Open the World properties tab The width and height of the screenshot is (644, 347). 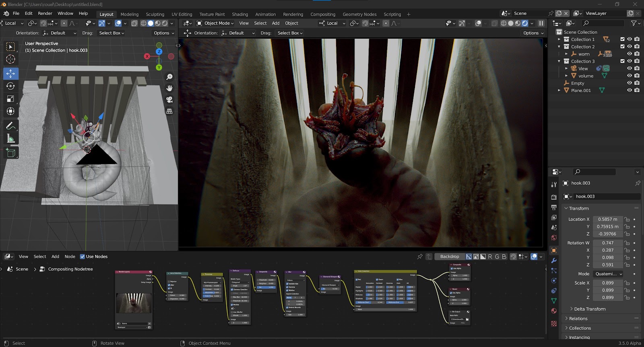pyautogui.click(x=554, y=238)
